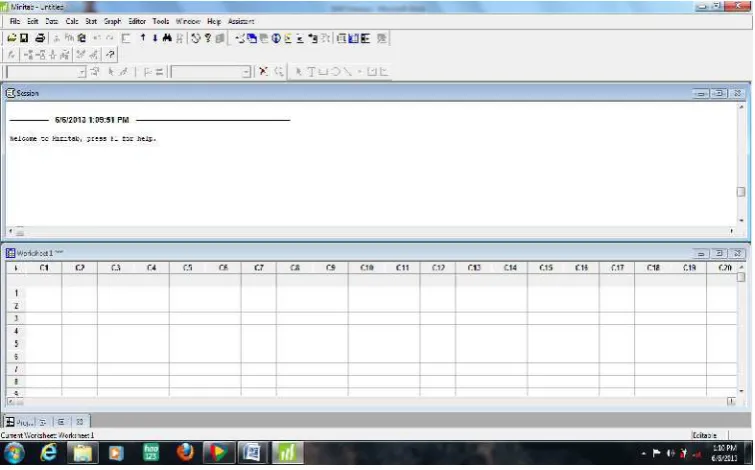Viewport: 755px width, 470px height.
Task: Click the last icon in the second toolbar row
Action: coord(110,54)
